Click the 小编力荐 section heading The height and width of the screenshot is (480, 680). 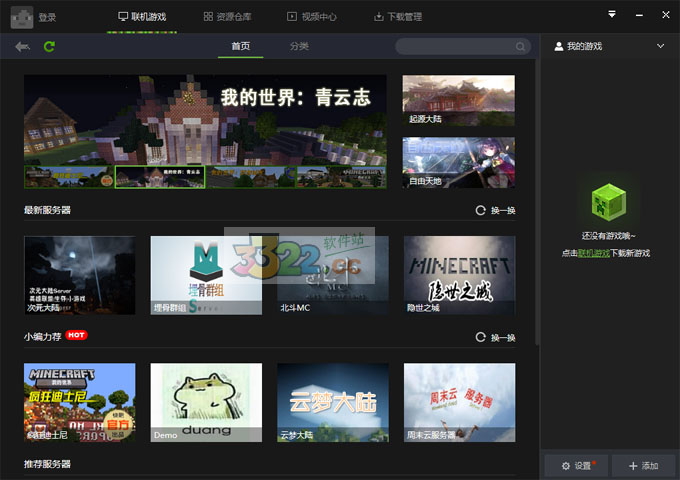point(42,336)
